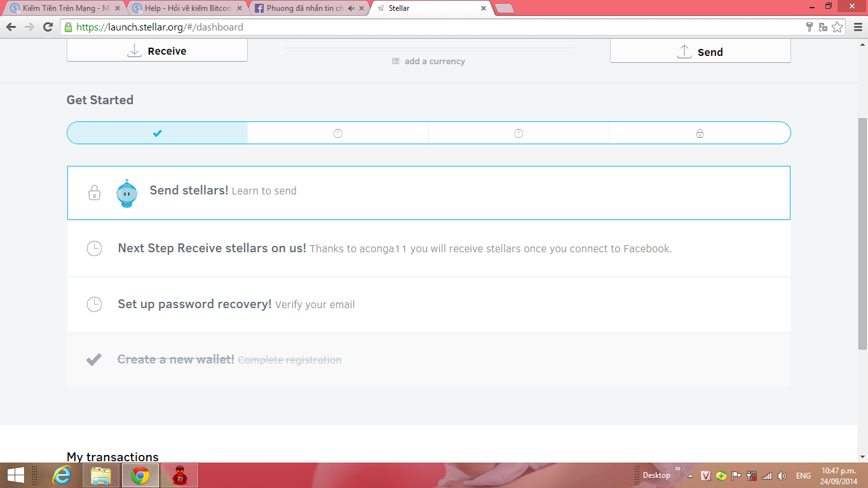Click the battery power tray icon
The image size is (868, 488).
752,475
